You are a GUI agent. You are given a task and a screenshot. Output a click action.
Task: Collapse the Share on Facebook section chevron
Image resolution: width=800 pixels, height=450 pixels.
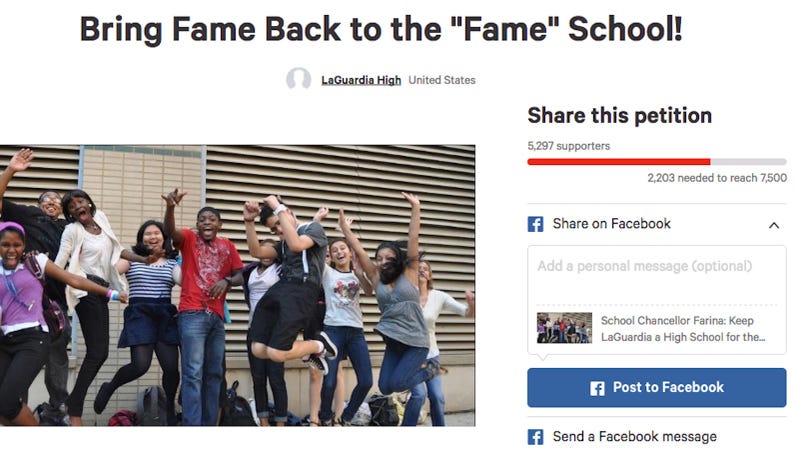(773, 225)
